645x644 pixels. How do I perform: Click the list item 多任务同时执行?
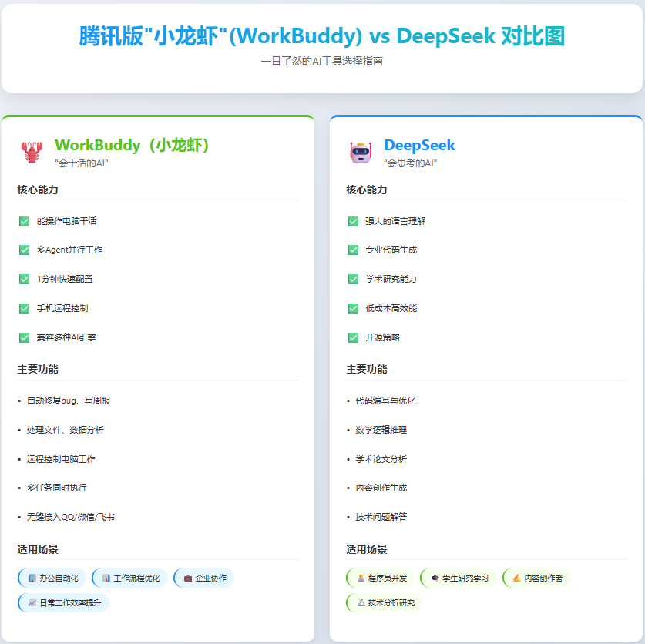57,488
